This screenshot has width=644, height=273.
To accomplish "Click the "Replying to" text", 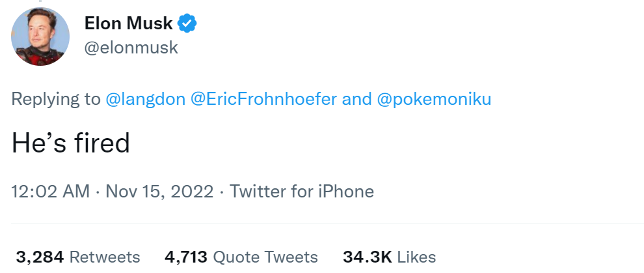I will [55, 99].
